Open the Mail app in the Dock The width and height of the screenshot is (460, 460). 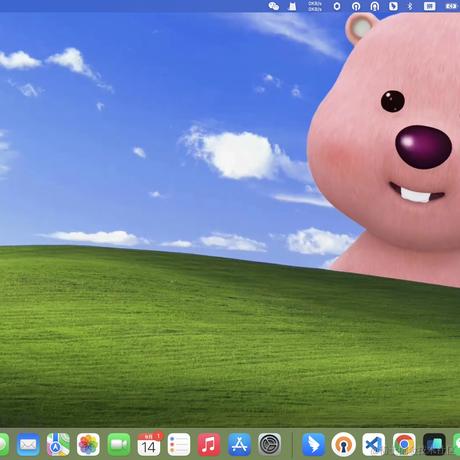[28, 444]
